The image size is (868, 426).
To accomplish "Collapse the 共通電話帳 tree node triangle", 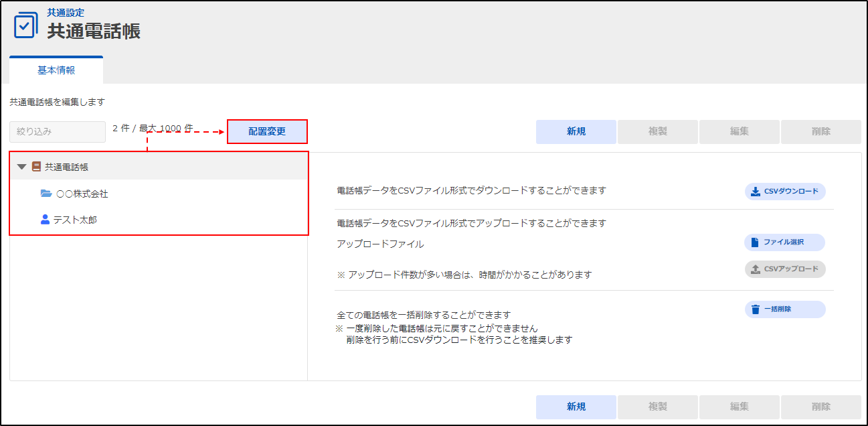I will tap(22, 167).
